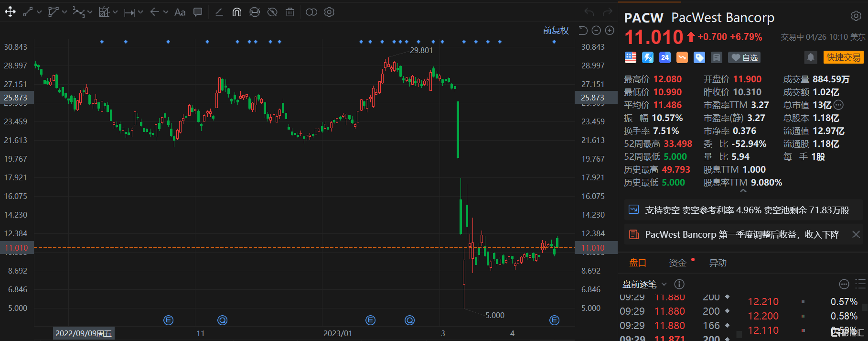Toggle the 自选 watchlist heart button

[744, 57]
